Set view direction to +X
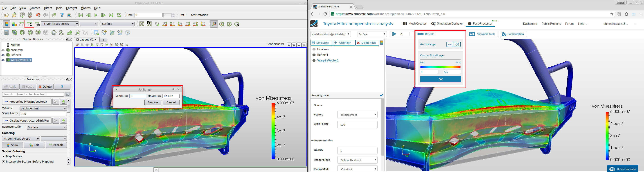 coord(165,24)
